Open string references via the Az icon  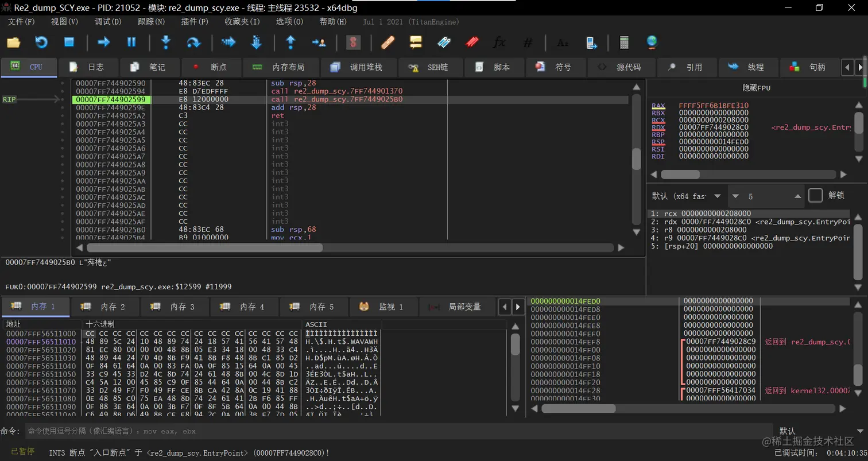pos(562,42)
